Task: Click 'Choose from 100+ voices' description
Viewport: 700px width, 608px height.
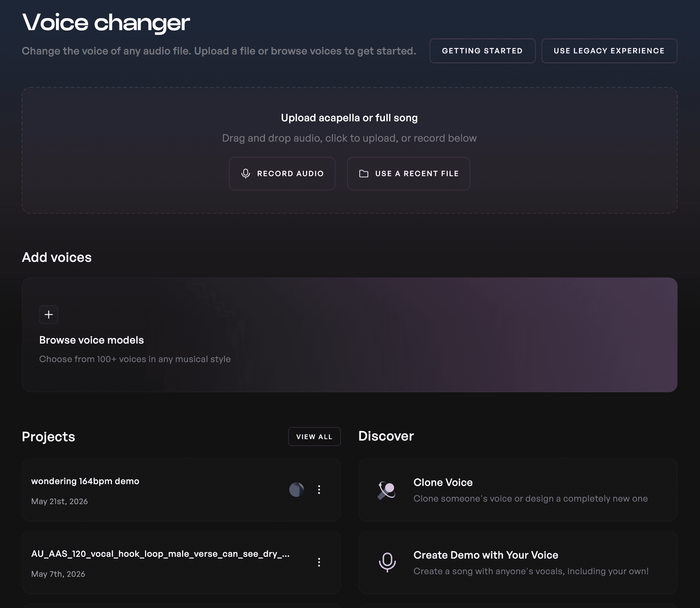Action: coord(135,359)
